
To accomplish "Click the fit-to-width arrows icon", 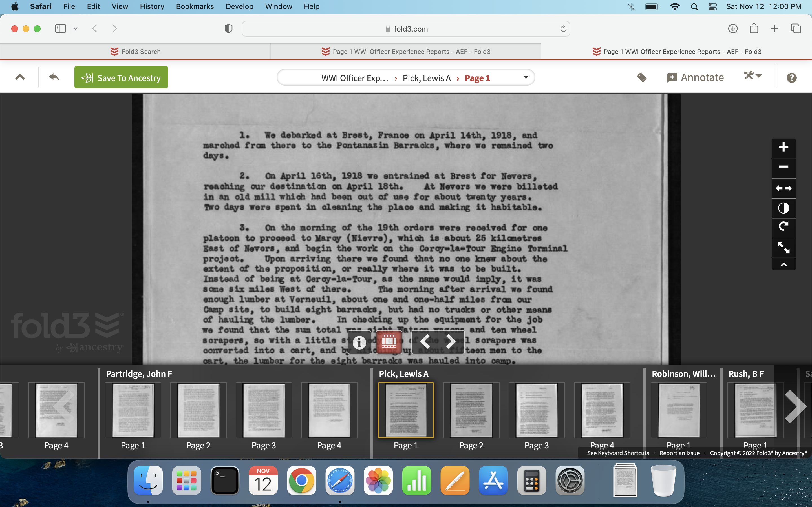I will 783,188.
